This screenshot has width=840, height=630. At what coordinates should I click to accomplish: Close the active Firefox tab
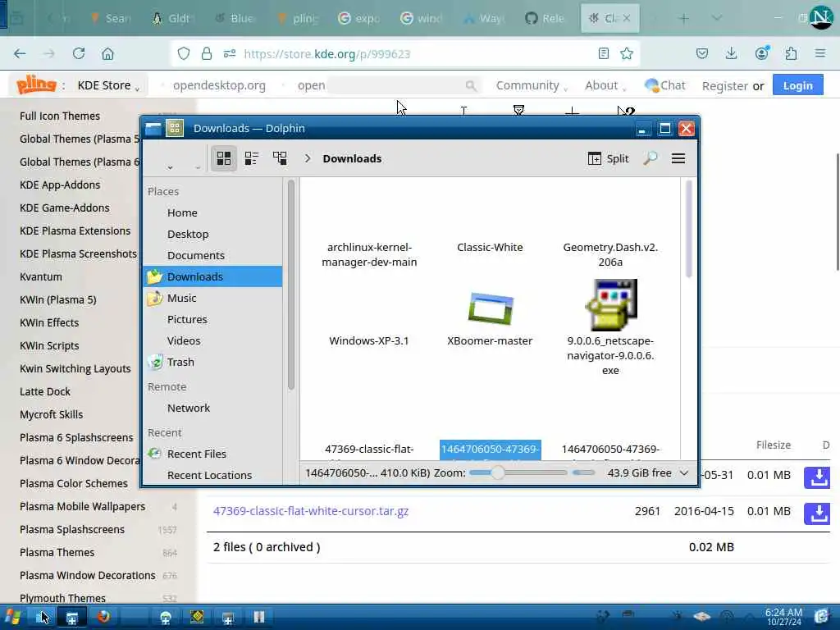click(x=627, y=19)
